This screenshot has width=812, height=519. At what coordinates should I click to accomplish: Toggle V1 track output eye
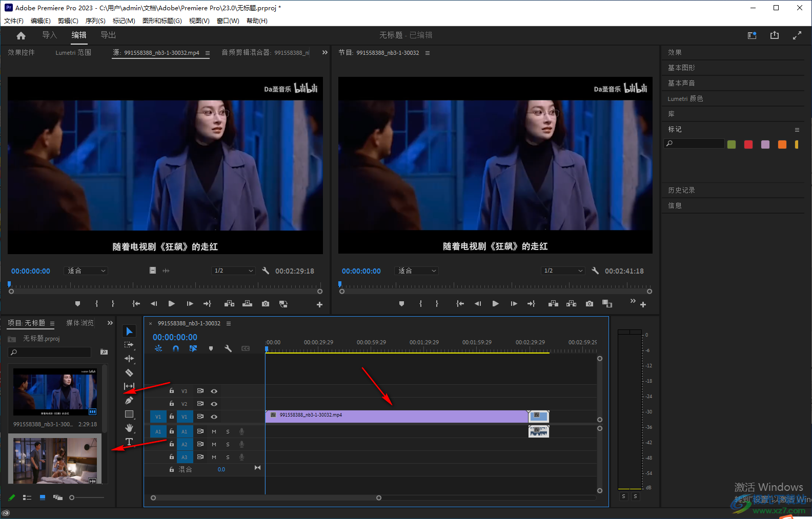[214, 417]
